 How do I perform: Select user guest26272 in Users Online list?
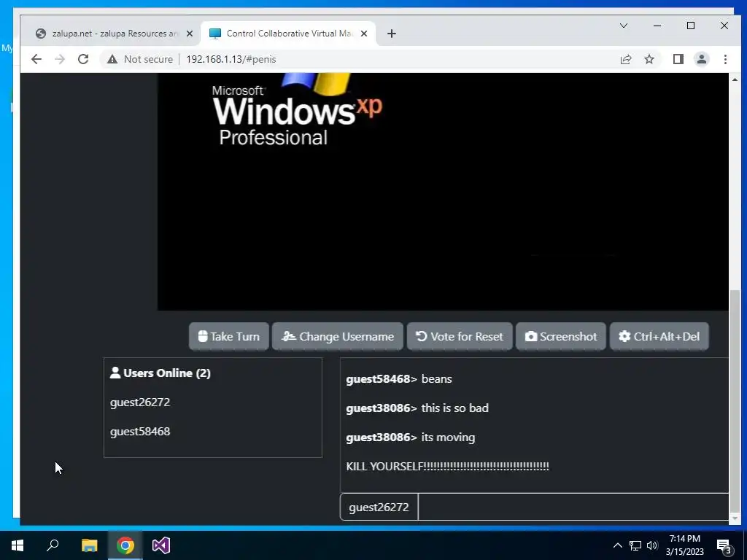tap(140, 402)
